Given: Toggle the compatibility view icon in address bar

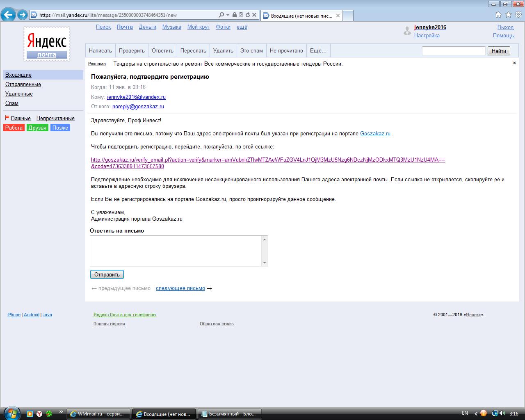Looking at the screenshot, I should [x=241, y=15].
